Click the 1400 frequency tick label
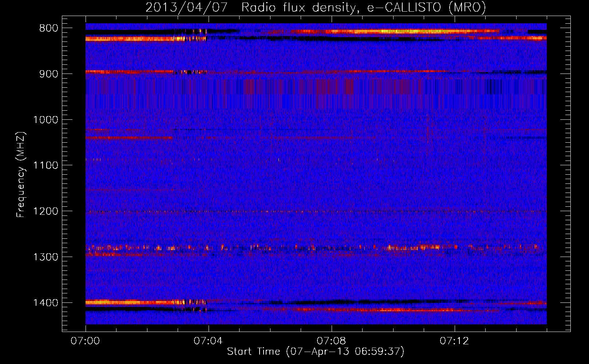This screenshot has width=589, height=364. [x=46, y=303]
